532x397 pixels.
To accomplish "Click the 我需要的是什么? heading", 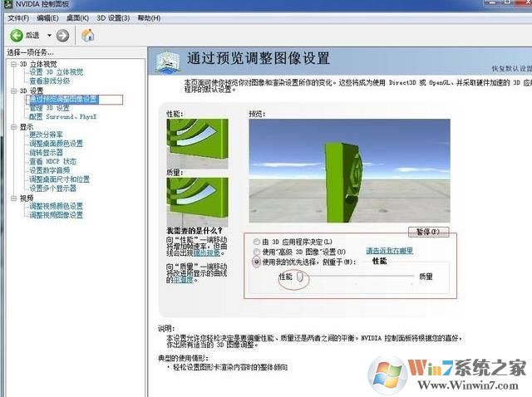I will pos(194,231).
